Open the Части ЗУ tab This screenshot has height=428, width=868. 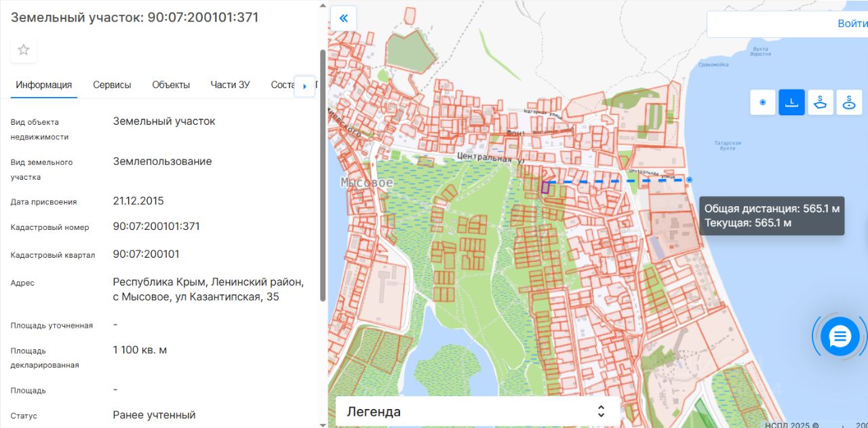(x=230, y=85)
